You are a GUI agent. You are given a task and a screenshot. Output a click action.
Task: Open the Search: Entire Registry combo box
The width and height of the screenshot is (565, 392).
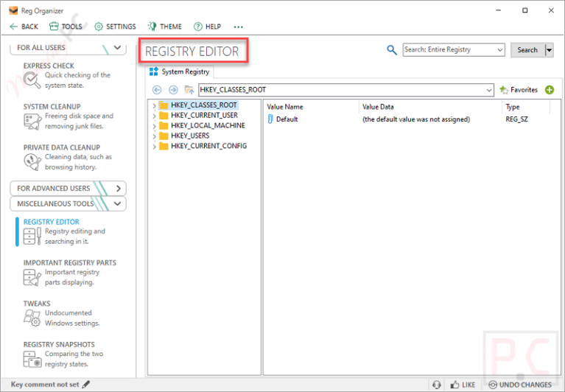(x=454, y=49)
